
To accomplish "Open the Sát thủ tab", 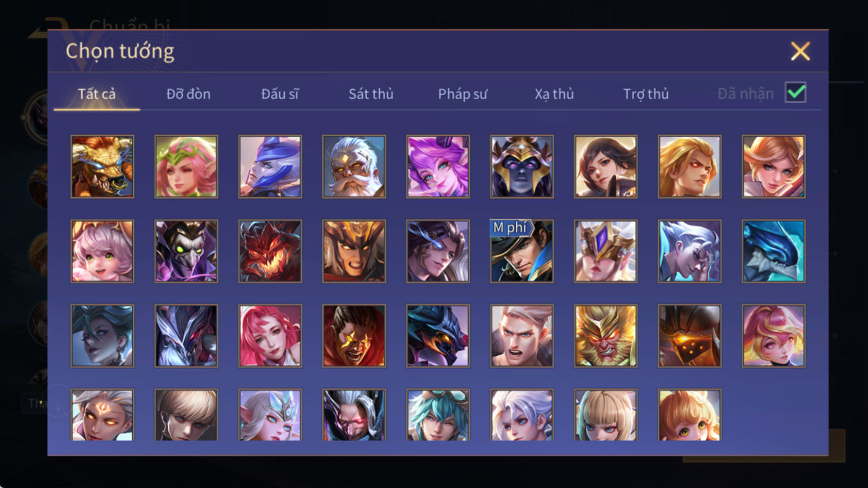I will [x=371, y=94].
